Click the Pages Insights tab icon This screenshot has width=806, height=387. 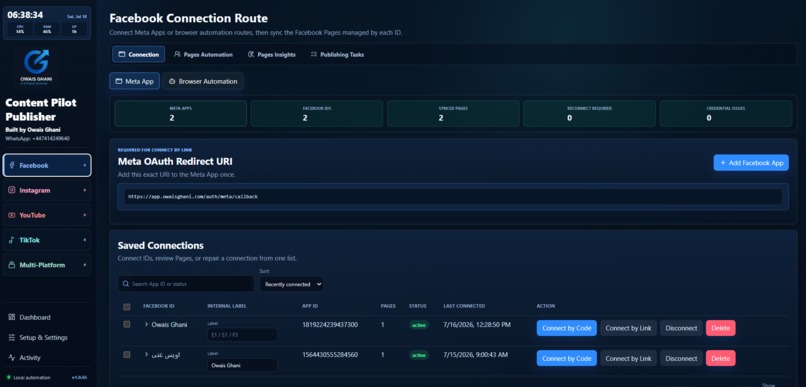coord(251,54)
